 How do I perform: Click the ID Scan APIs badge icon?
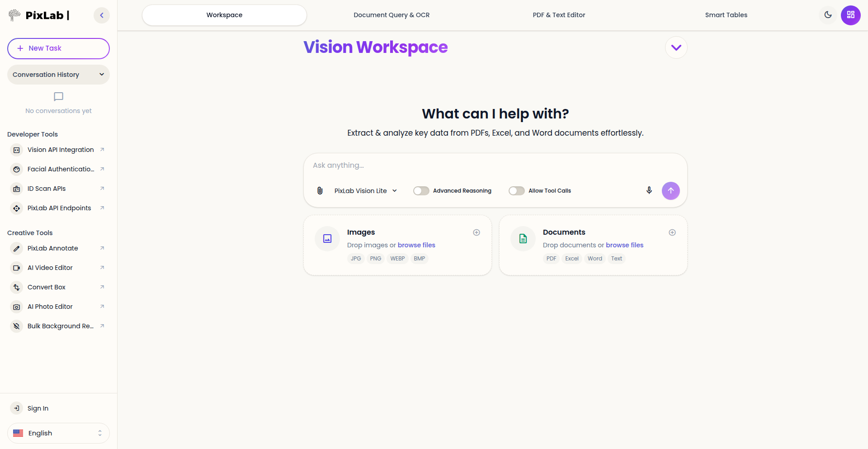tap(17, 189)
